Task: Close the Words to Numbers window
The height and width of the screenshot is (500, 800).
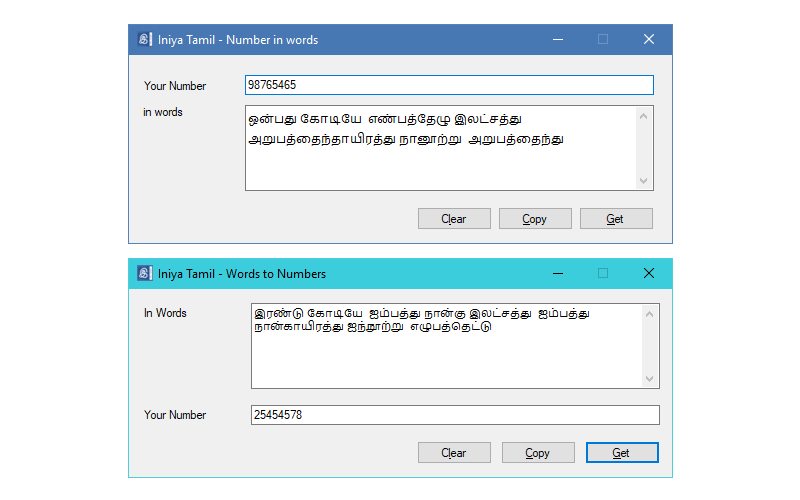Action: 648,273
